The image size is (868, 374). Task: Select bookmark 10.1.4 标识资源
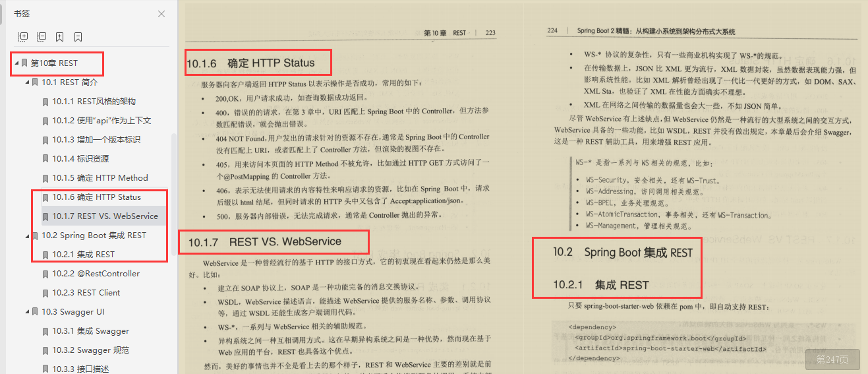tap(80, 159)
